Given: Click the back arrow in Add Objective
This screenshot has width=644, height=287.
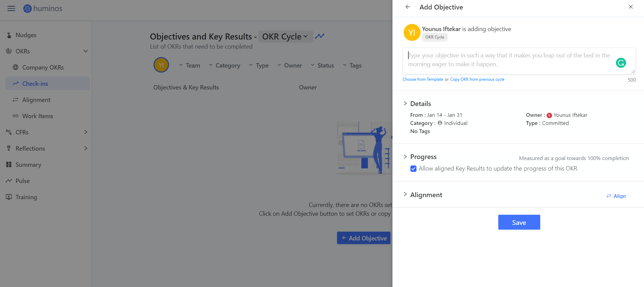Looking at the screenshot, I should click(408, 7).
